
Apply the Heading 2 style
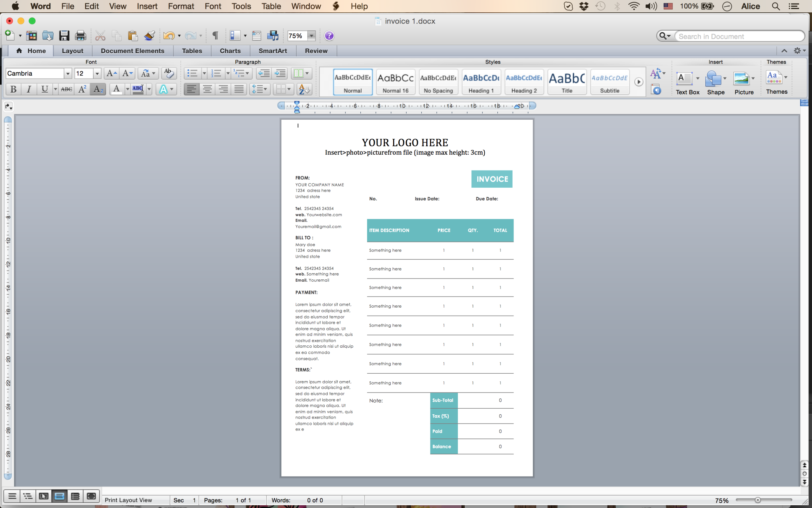[524, 82]
